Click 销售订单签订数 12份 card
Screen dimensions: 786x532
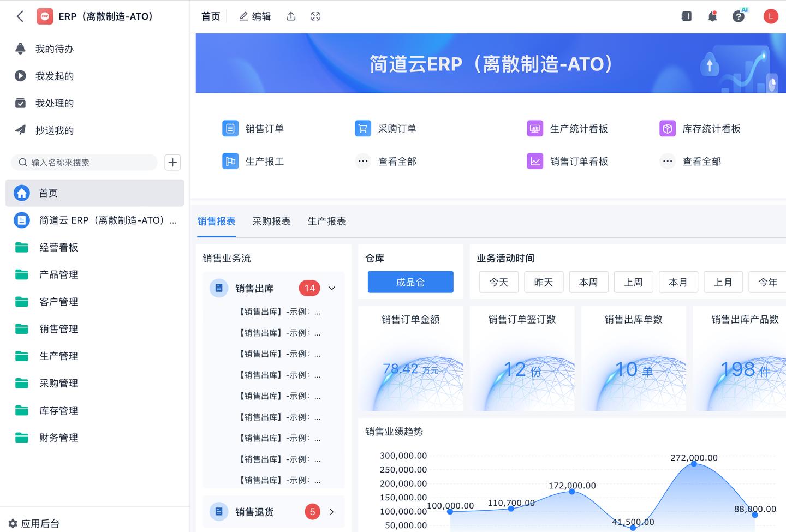pyautogui.click(x=522, y=358)
